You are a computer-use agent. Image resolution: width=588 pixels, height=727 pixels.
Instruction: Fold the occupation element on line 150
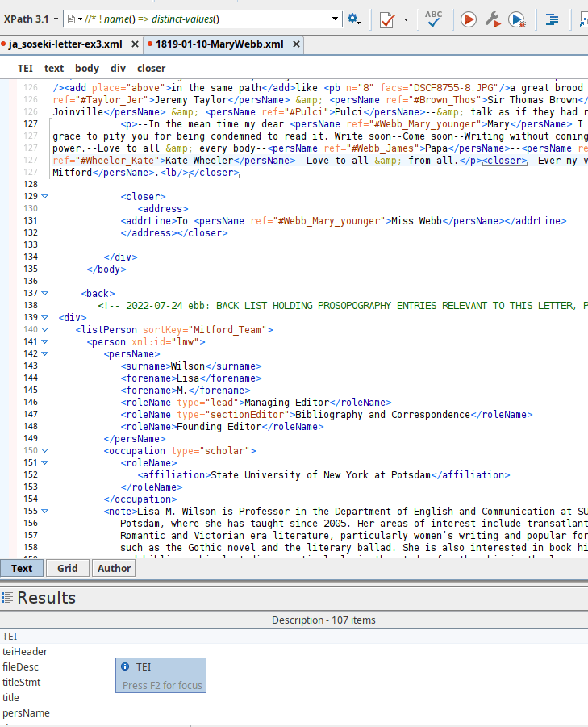tap(45, 451)
